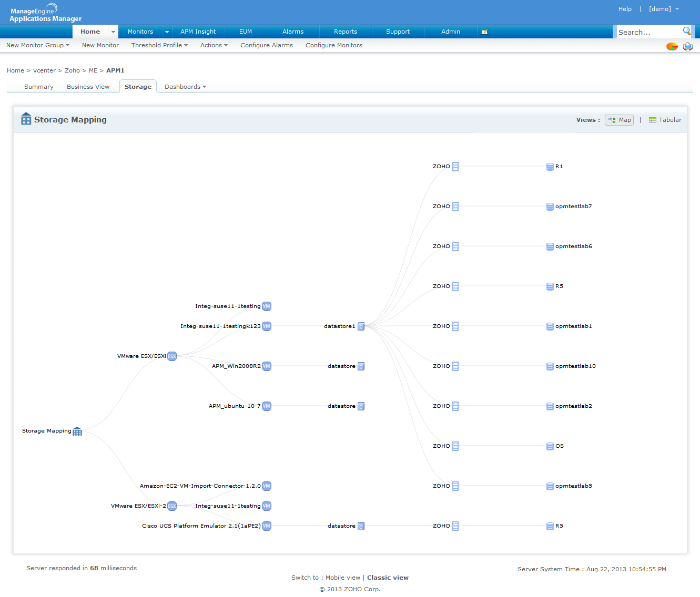Screen dimensions: 700x597
Task: Click the disk icon beside R1
Action: [x=550, y=167]
